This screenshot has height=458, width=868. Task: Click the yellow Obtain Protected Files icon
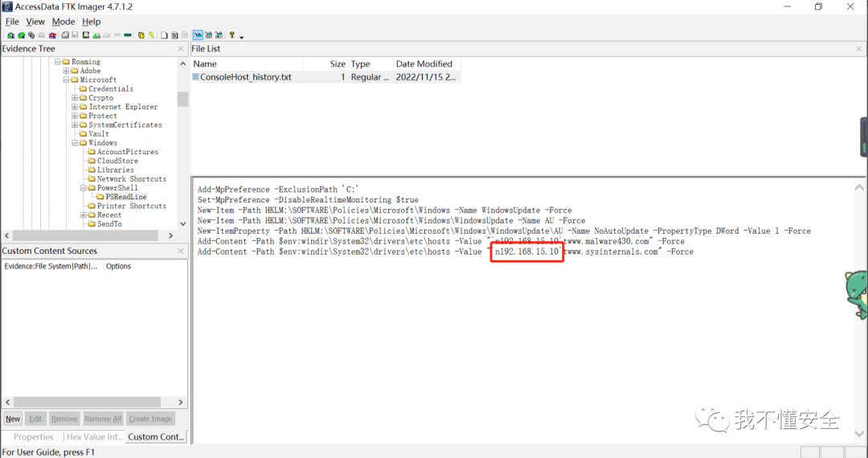141,35
